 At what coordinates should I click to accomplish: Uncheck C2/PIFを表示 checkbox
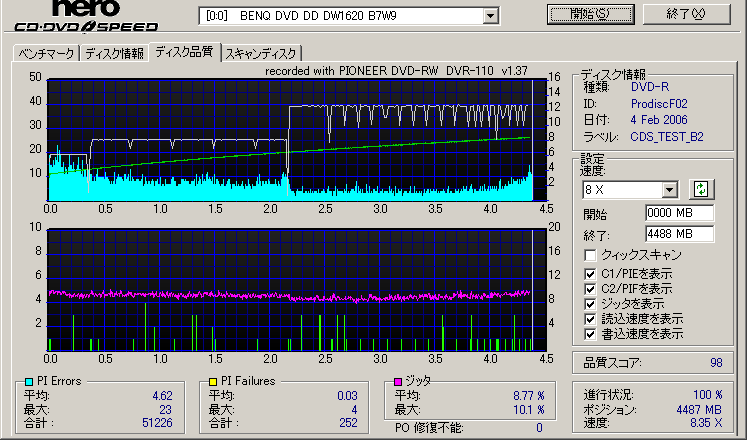[x=590, y=289]
